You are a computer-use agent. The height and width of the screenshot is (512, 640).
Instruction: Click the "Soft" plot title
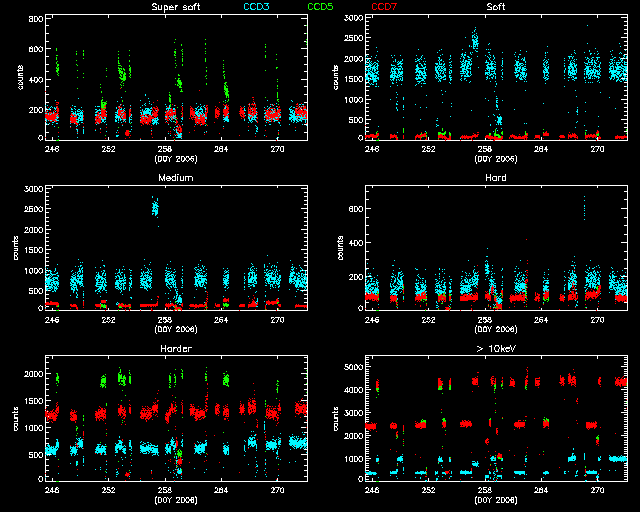point(495,7)
